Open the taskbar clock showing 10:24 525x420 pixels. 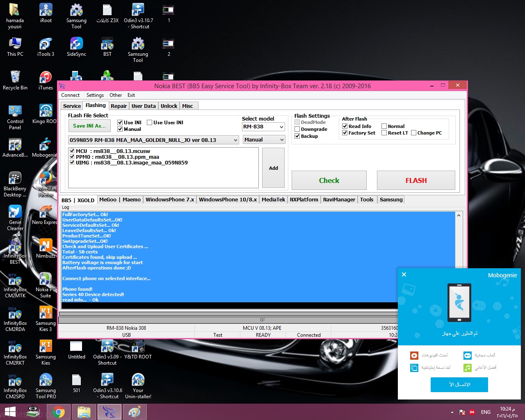click(x=507, y=412)
